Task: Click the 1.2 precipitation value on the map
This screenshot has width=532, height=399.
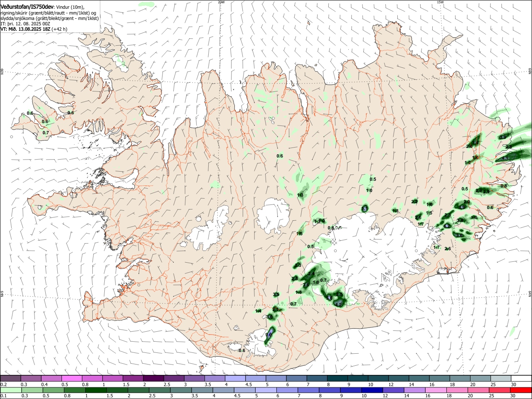Action: [468, 163]
